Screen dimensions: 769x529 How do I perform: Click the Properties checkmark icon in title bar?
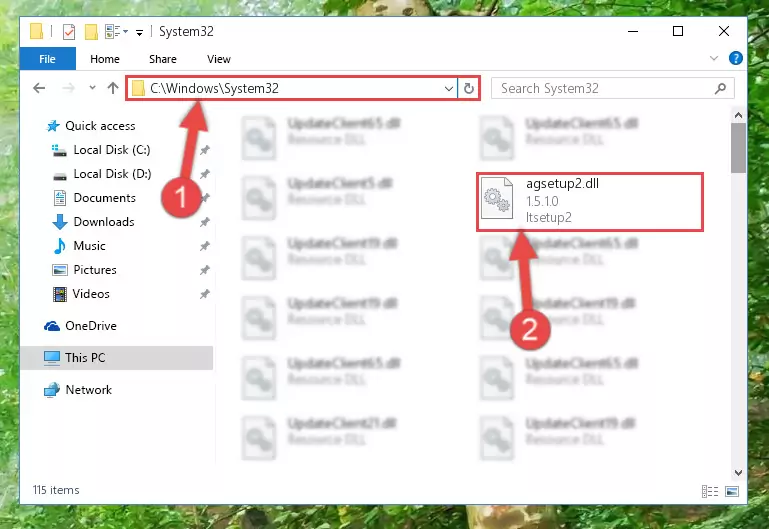69,32
